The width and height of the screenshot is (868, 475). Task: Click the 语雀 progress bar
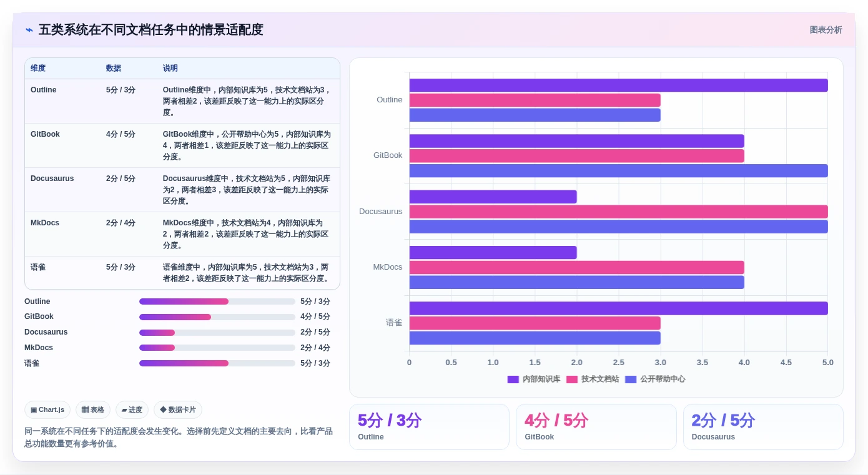click(217, 363)
